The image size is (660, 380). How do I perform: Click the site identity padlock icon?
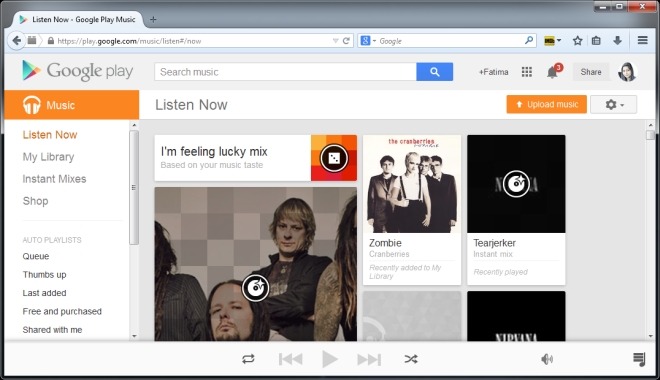[51, 41]
